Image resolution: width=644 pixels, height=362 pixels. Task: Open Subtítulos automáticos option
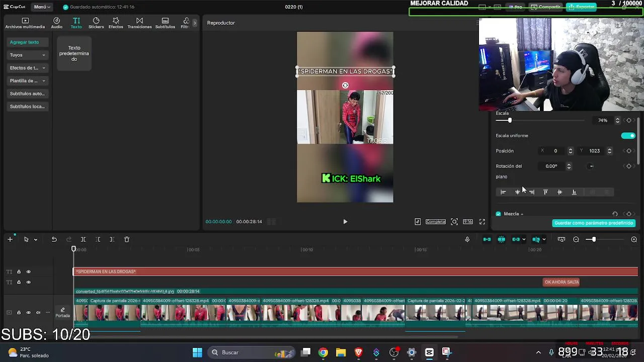pos(28,94)
